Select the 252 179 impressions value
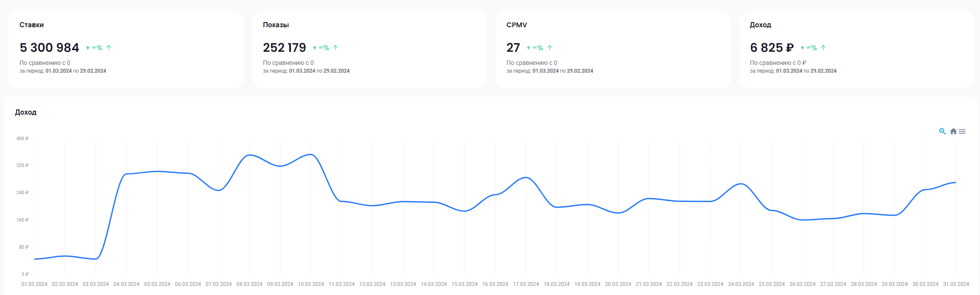 (x=284, y=48)
